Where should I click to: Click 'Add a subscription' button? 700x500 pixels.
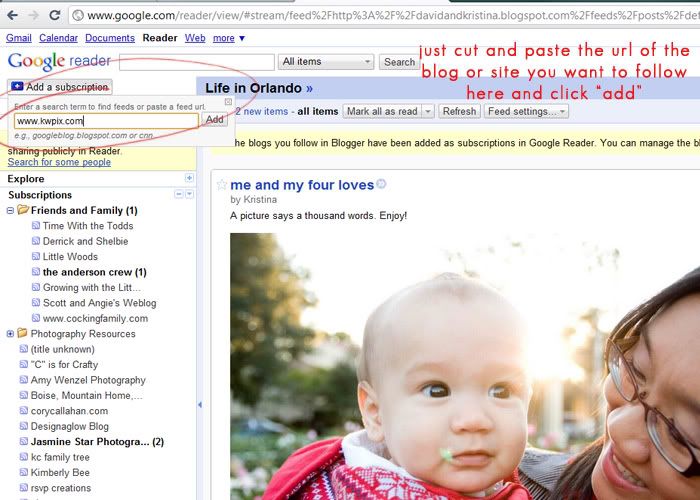(60, 87)
